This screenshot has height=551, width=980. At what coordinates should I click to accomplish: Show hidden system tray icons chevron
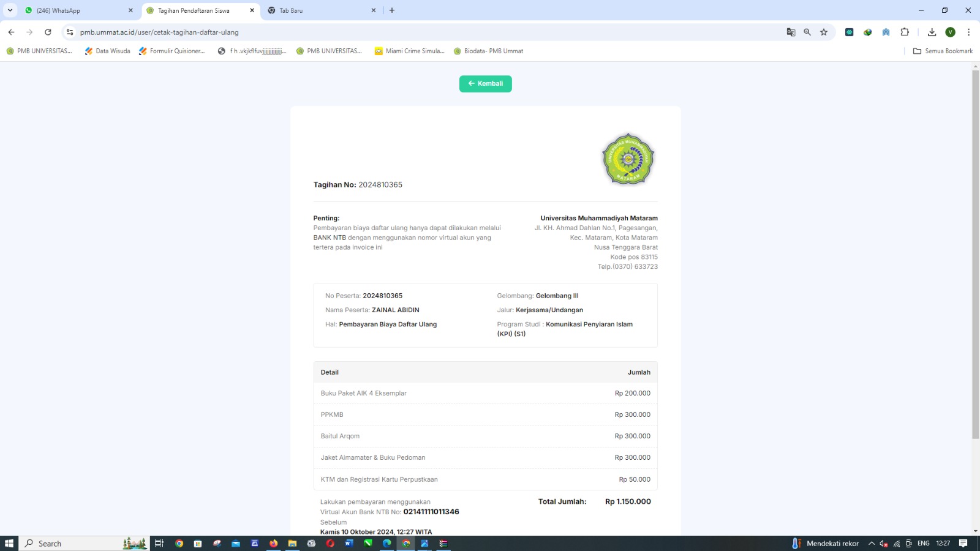coord(871,544)
